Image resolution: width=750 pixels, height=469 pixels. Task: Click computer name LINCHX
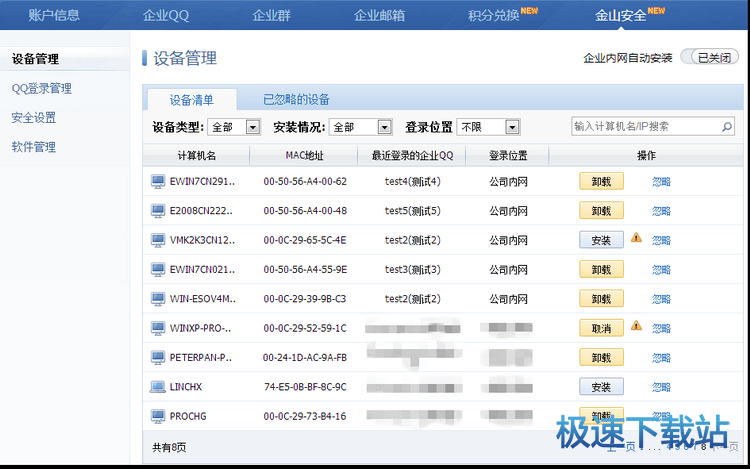pyautogui.click(x=186, y=387)
